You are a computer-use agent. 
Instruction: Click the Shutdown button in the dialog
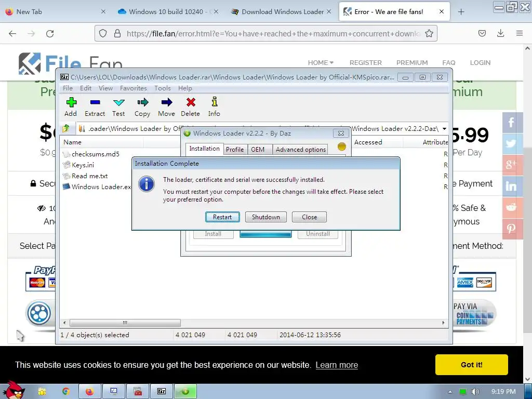point(265,217)
